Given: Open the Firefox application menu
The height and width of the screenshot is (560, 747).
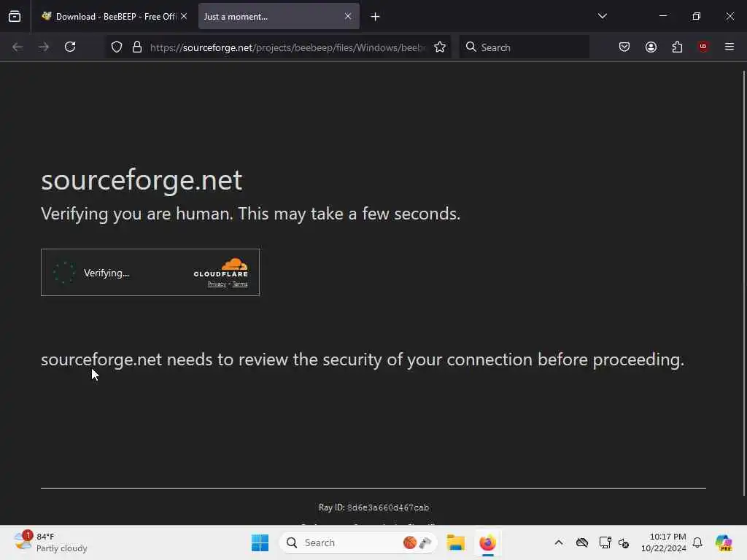Looking at the screenshot, I should tap(729, 47).
